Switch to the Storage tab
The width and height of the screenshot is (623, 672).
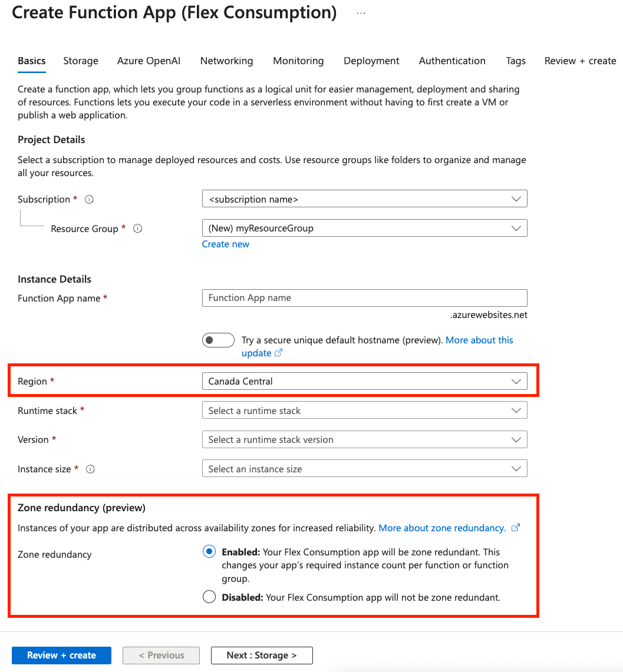[x=81, y=61]
